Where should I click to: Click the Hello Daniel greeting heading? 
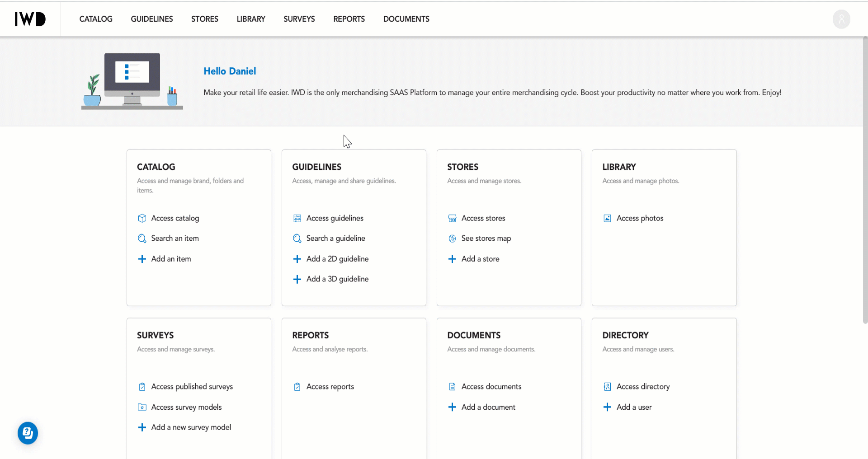click(230, 71)
